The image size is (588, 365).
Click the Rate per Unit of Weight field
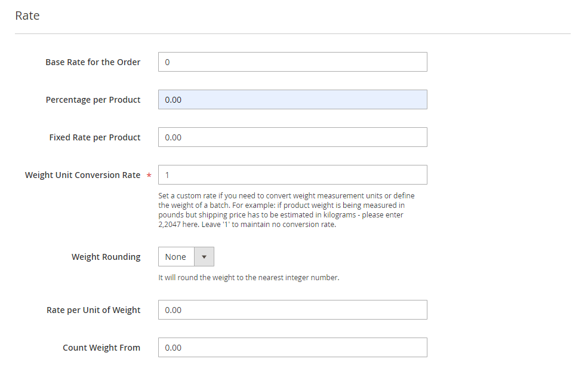point(293,310)
